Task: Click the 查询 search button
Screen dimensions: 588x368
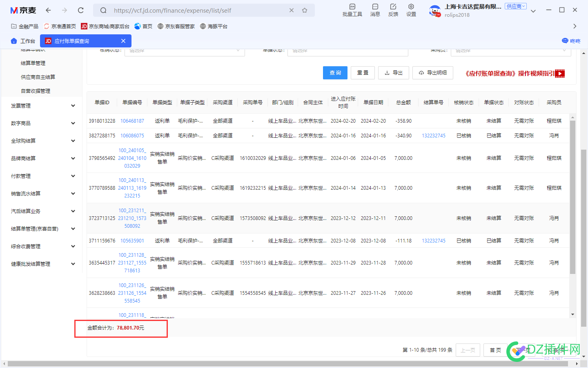Action: click(x=335, y=73)
